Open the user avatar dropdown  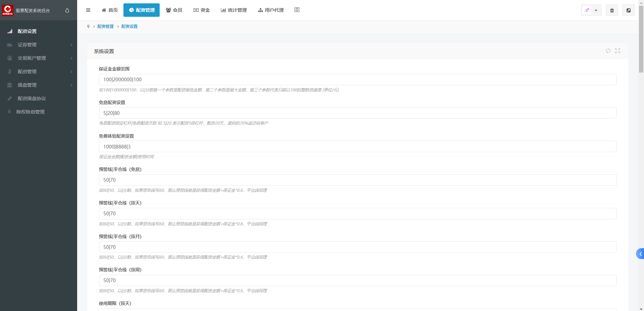pyautogui.click(x=591, y=10)
